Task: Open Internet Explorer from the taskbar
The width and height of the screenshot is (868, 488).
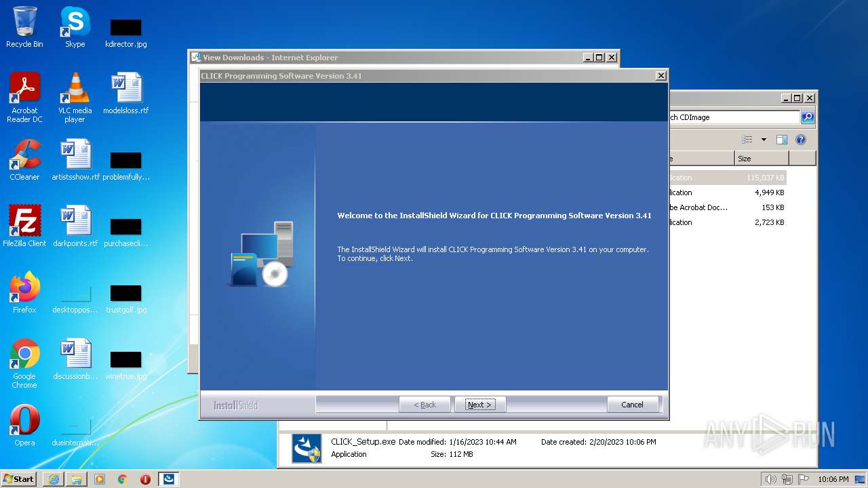Action: (x=54, y=479)
